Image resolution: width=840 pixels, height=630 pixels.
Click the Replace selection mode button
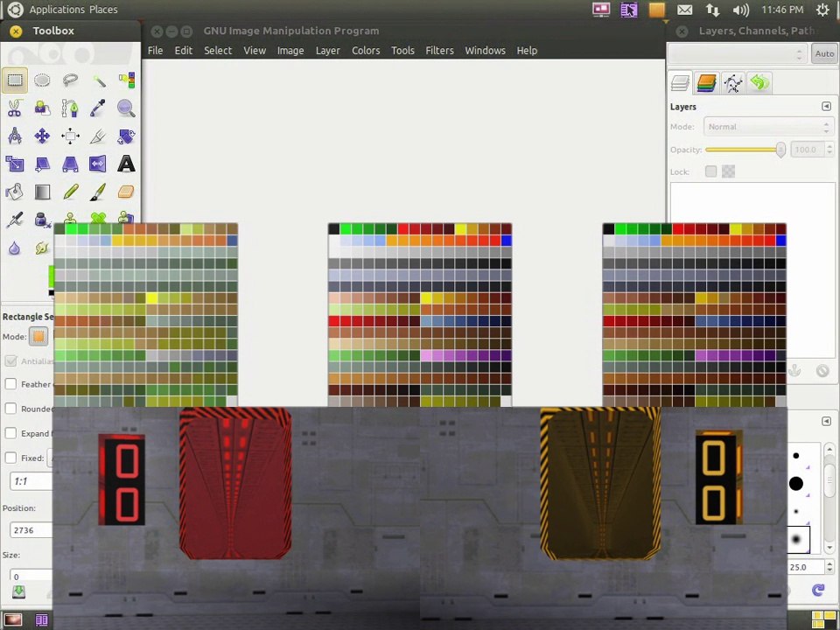(38, 336)
